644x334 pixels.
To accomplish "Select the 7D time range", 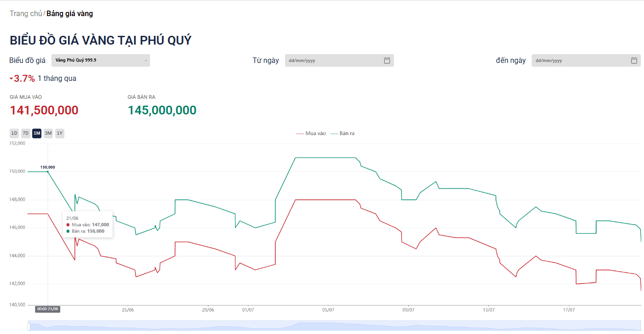I will click(x=26, y=133).
